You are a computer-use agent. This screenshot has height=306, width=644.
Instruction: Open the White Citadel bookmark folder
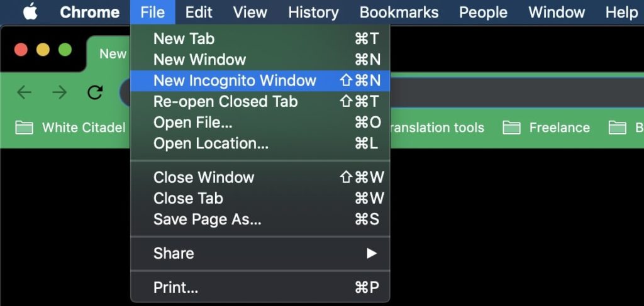(x=70, y=128)
